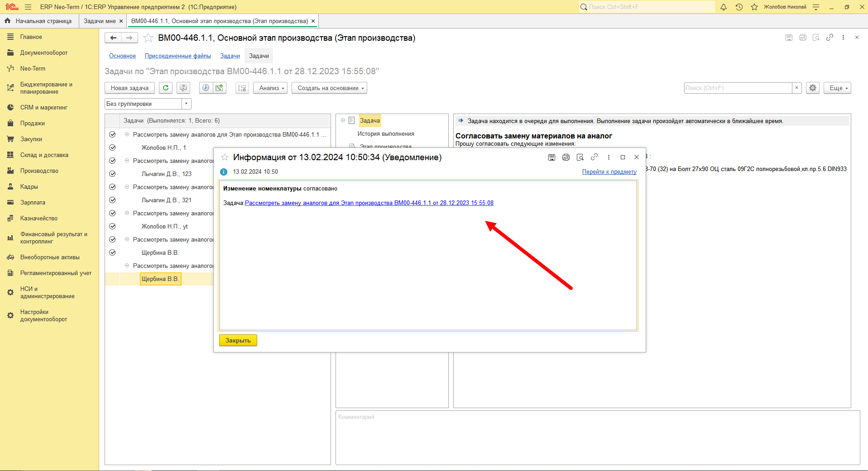868x471 pixels.
Task: Click the Комментарий text area
Action: click(x=598, y=438)
